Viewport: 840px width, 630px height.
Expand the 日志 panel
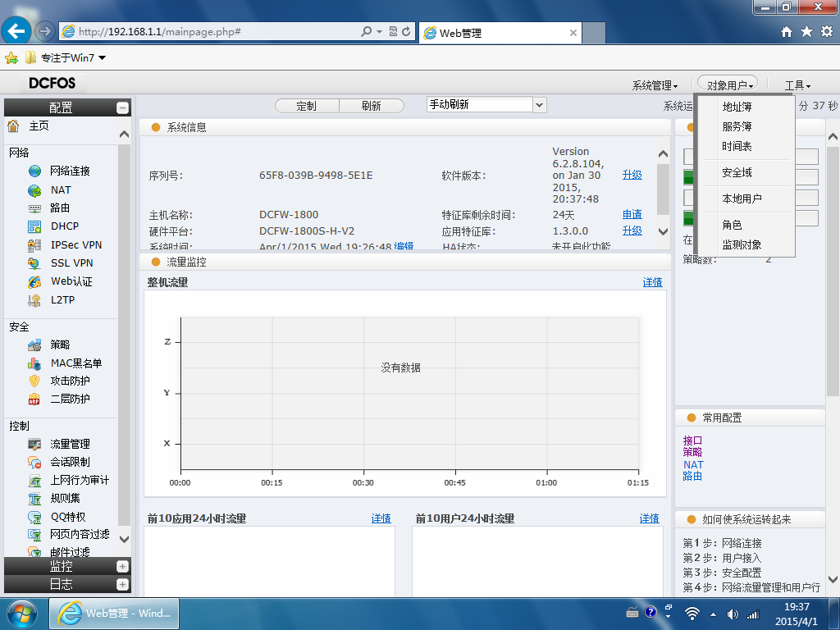coord(123,584)
